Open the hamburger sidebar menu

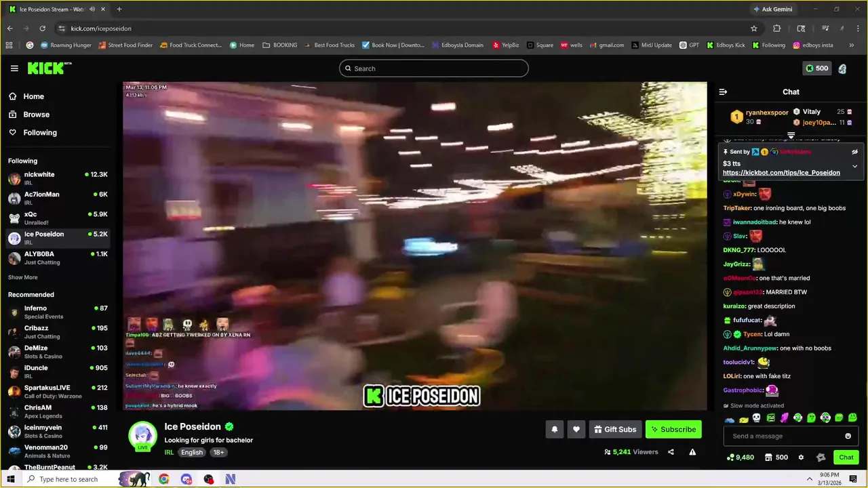point(14,68)
